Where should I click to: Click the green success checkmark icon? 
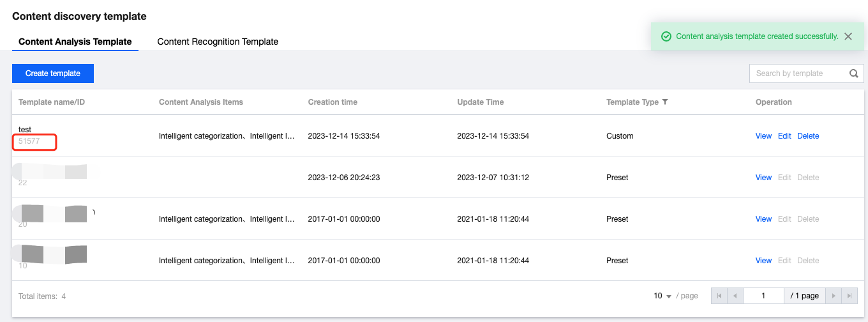(x=666, y=36)
